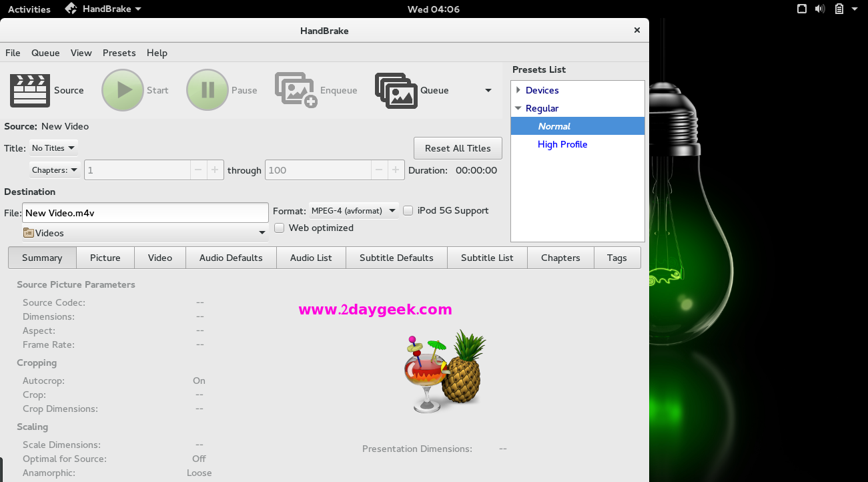
Task: Open the View menu
Action: point(81,53)
